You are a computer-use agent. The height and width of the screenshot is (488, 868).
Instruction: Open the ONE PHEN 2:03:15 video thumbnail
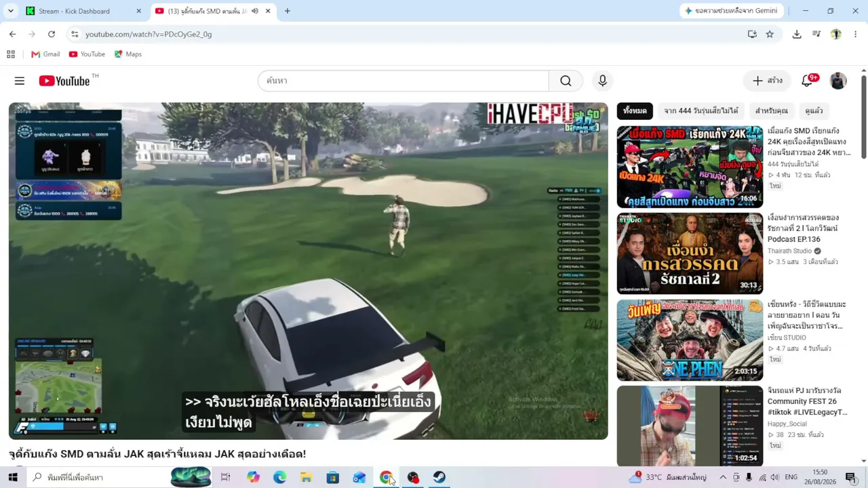click(690, 340)
